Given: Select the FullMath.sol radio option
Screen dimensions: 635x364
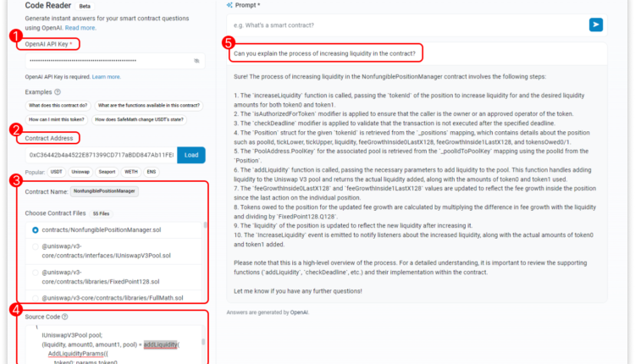Looking at the screenshot, I should (x=36, y=298).
